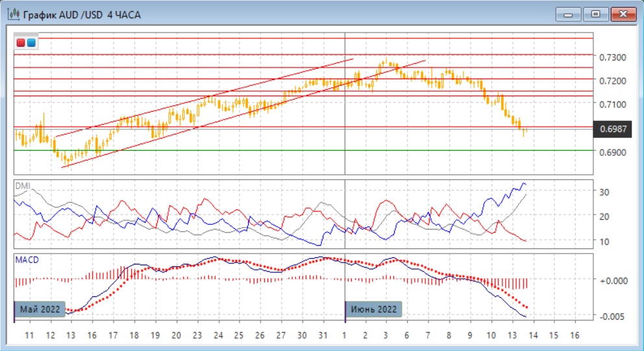
Task: Click the 'Май 2022' month marker
Action: [42, 309]
